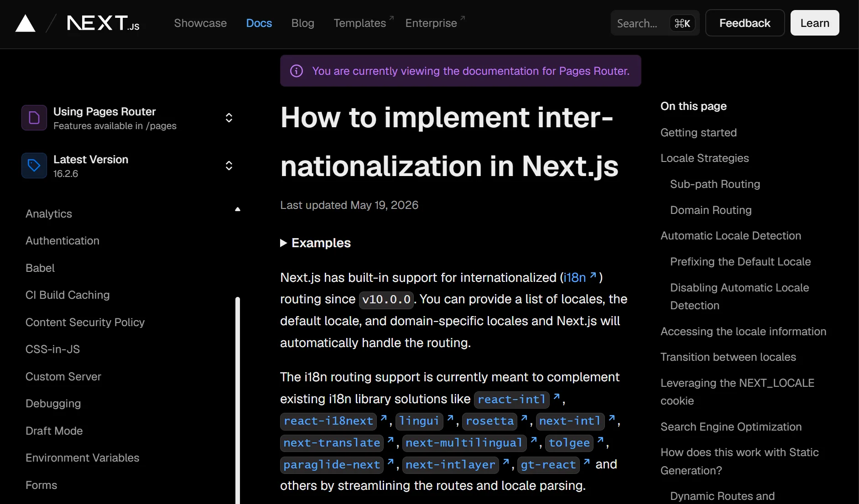Click the info icon in the banner
The image size is (859, 504).
[297, 71]
